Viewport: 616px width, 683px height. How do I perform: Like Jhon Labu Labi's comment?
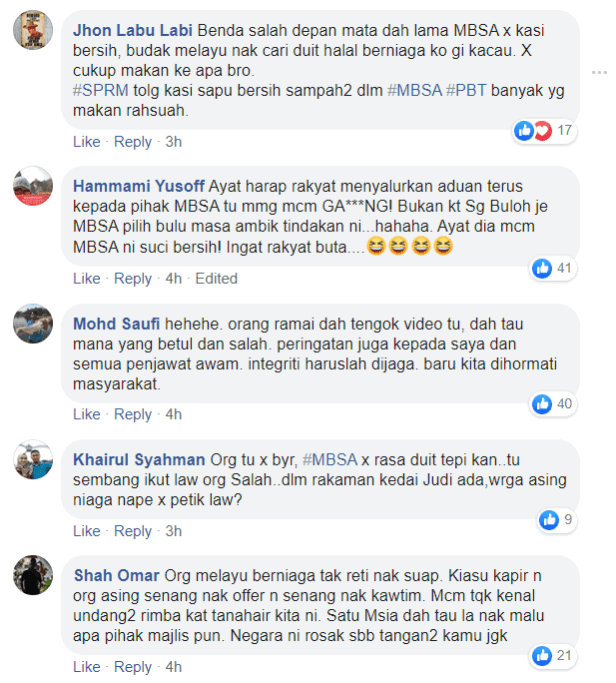click(x=87, y=142)
